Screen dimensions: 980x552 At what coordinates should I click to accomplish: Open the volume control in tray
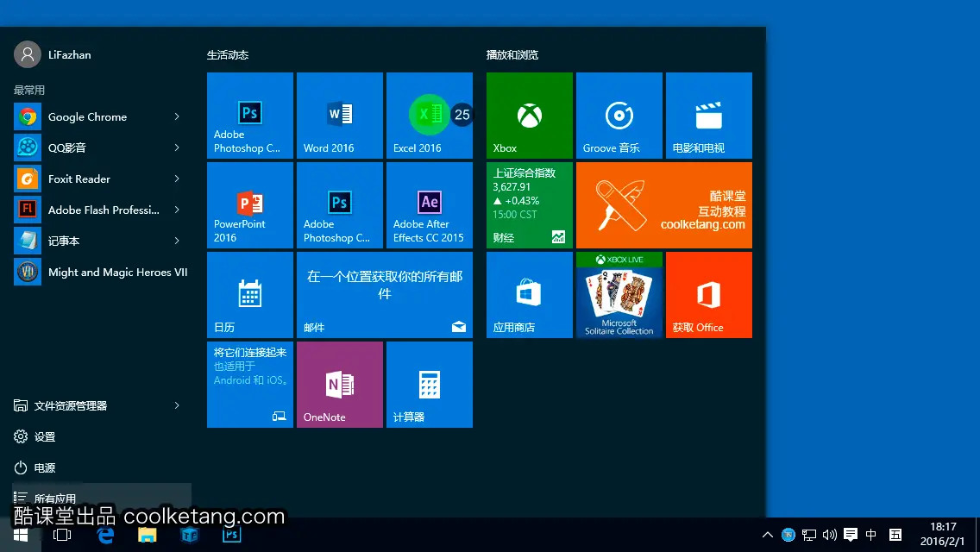pyautogui.click(x=829, y=535)
